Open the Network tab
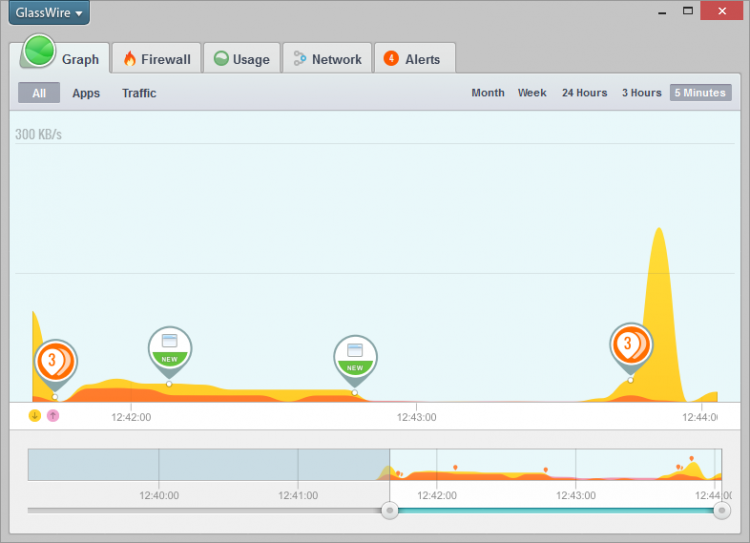The width and height of the screenshot is (750, 543). [327, 59]
